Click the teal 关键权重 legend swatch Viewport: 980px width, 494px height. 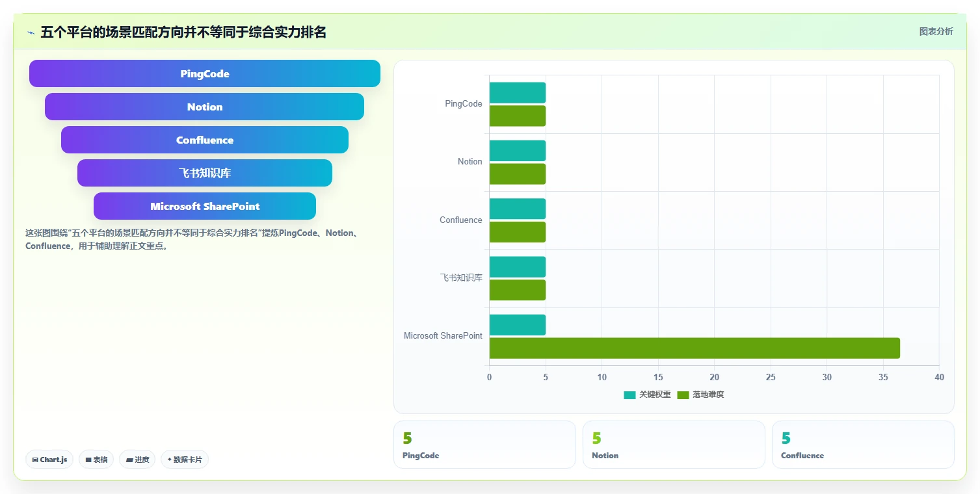(x=629, y=395)
